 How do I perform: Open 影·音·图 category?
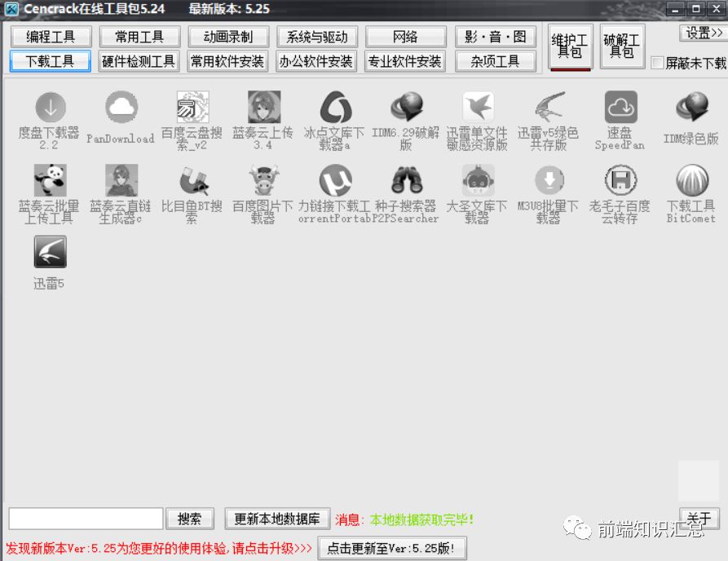496,37
